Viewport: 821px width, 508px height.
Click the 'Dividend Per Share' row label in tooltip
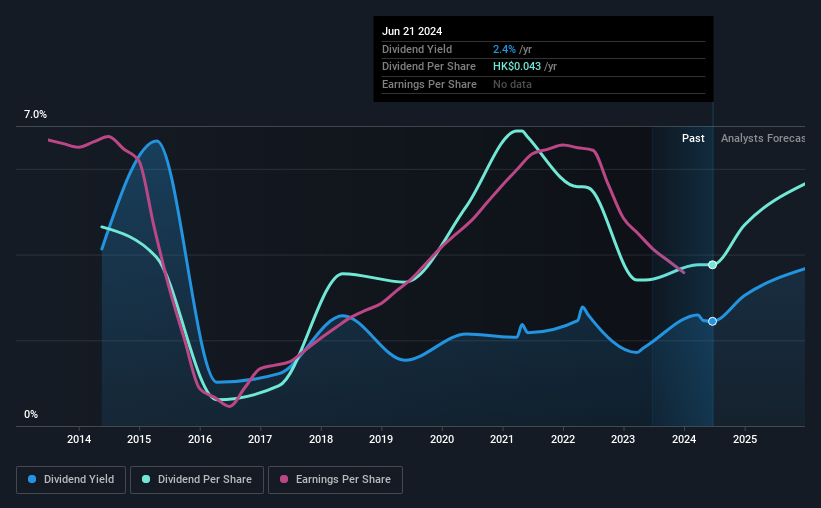[x=429, y=67]
